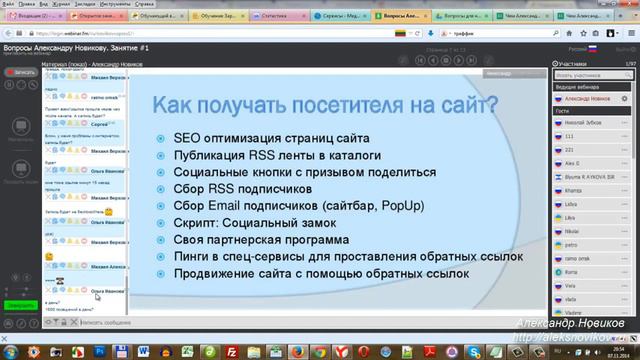Open FileZilla from the taskbar
The width and height of the screenshot is (640, 360).
[232, 351]
